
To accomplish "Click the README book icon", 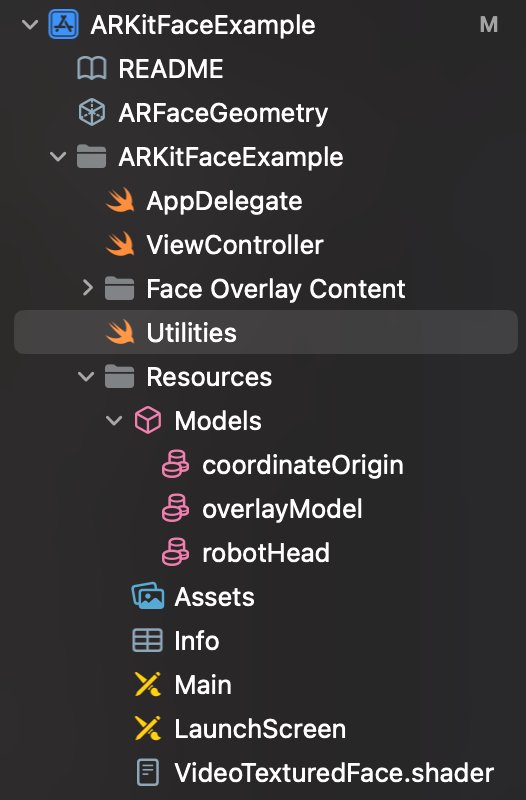I will 92,69.
